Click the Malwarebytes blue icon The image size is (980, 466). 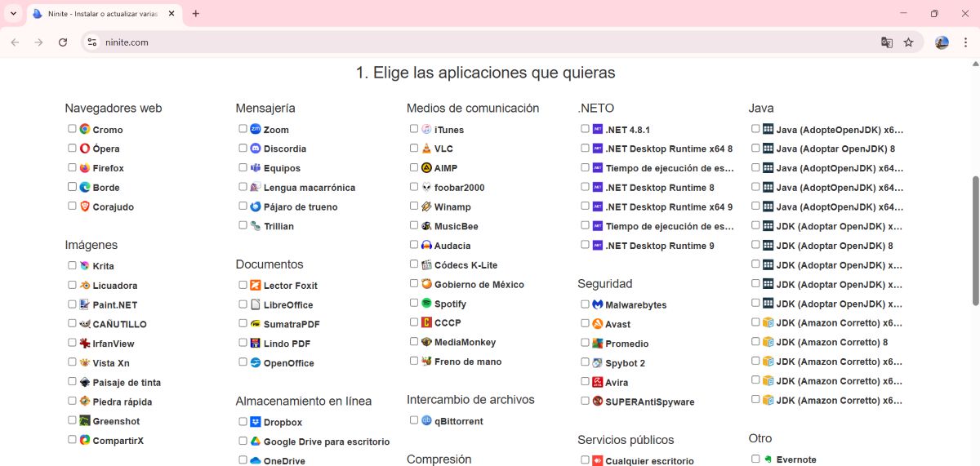click(597, 304)
